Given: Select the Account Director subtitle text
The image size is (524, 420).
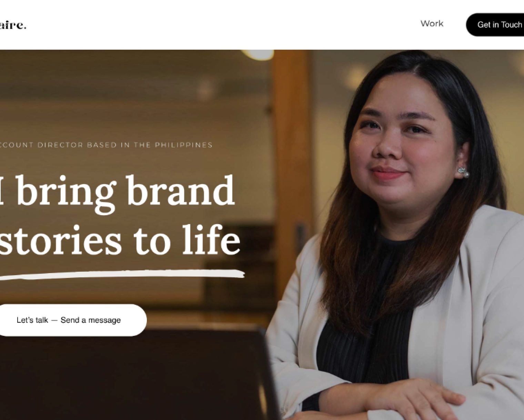Looking at the screenshot, I should pyautogui.click(x=105, y=145).
